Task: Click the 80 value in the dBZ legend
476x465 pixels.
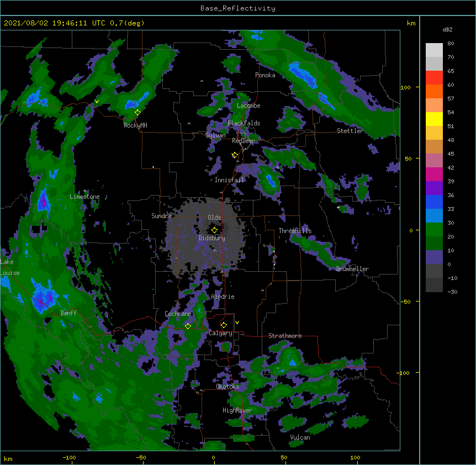Action: click(x=451, y=44)
